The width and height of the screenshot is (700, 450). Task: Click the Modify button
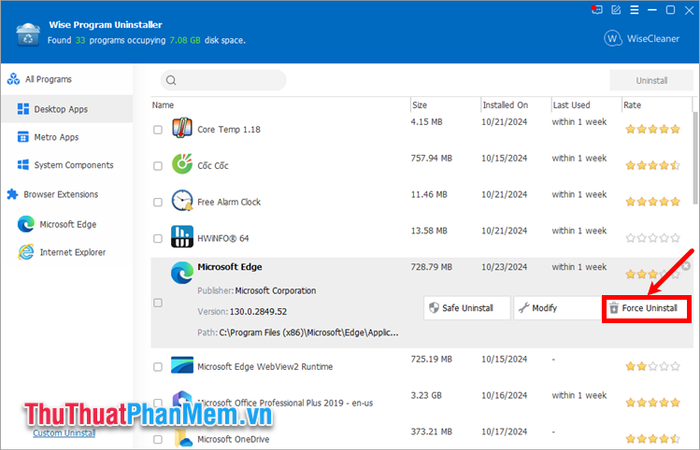[x=557, y=308]
